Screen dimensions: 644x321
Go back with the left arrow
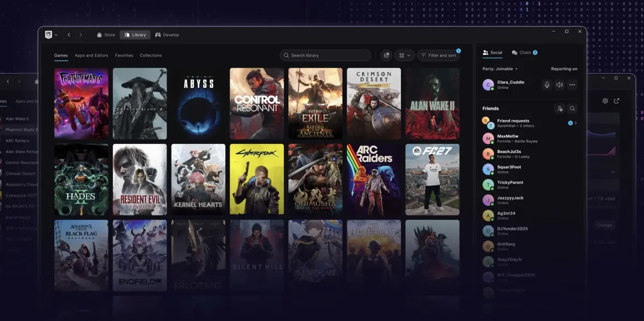pos(69,35)
